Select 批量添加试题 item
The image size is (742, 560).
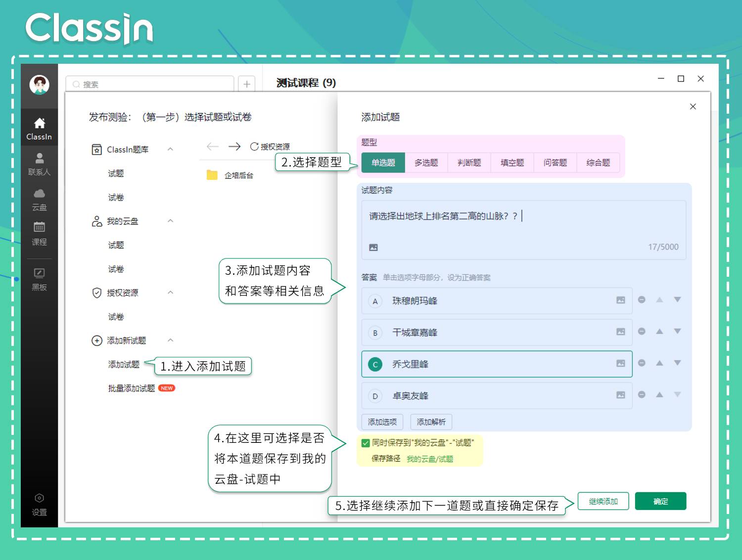pyautogui.click(x=132, y=388)
